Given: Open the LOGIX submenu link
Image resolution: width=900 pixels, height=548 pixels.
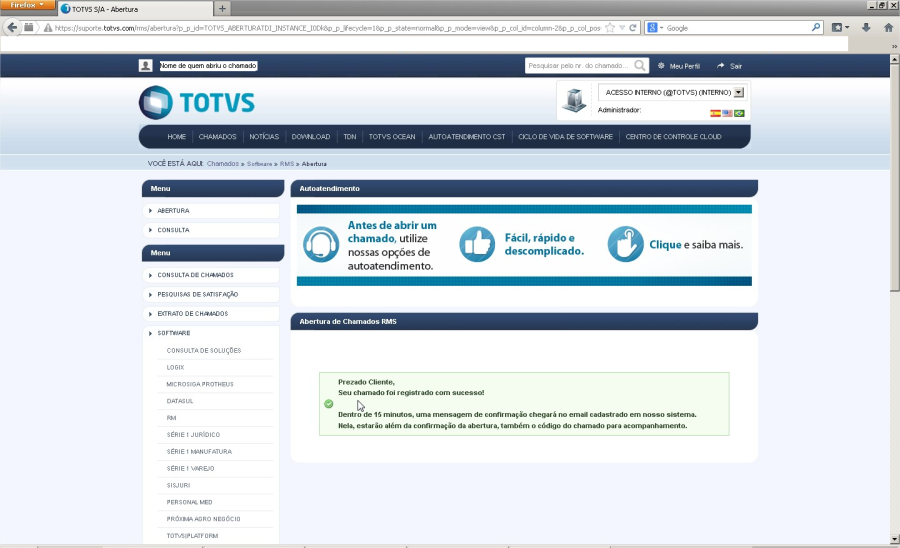Looking at the screenshot, I should pos(175,367).
